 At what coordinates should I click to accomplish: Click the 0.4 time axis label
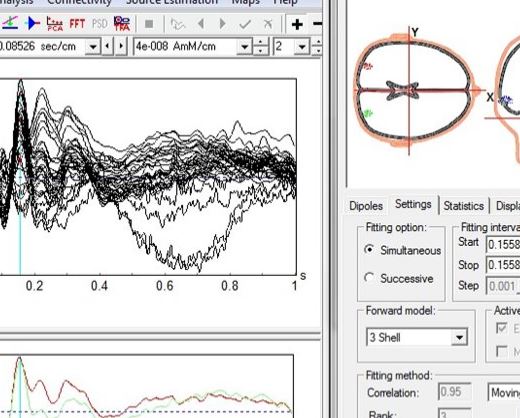(99, 286)
